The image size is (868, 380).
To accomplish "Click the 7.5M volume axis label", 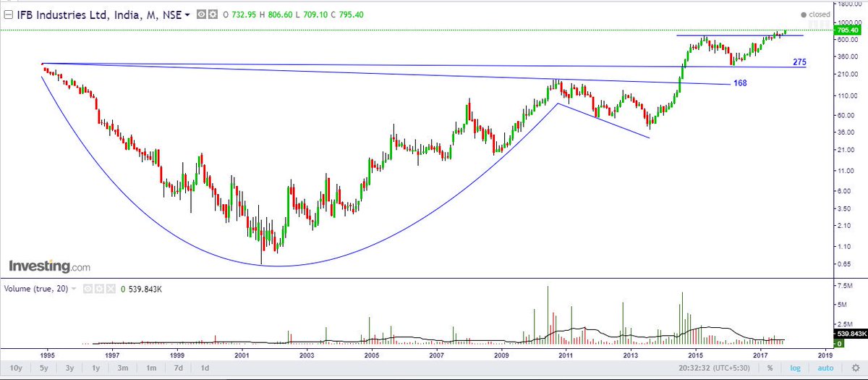I will coord(844,286).
